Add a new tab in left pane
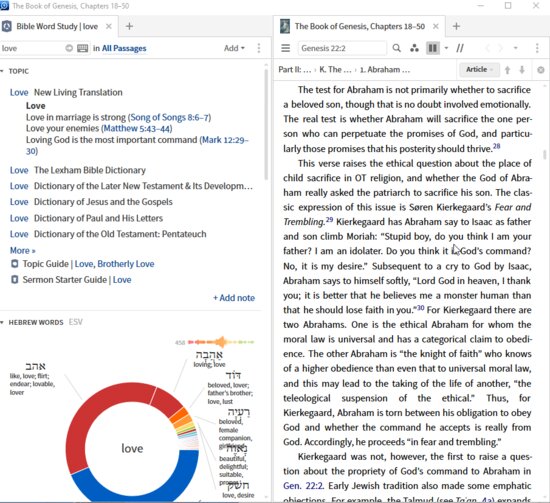This screenshot has height=503, width=550. (129, 26)
